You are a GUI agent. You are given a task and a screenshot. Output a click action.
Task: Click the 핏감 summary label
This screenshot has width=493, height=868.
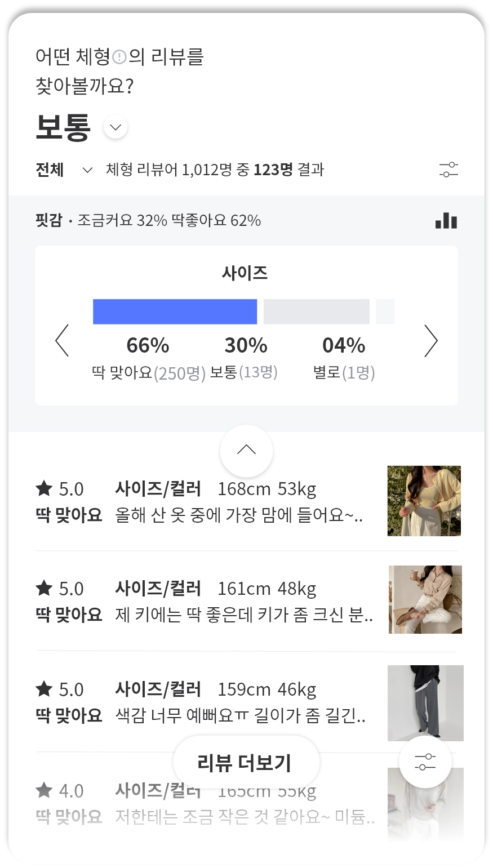[x=48, y=221]
